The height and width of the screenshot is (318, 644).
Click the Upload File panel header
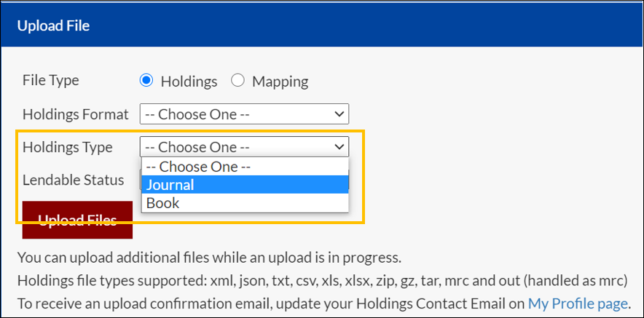pyautogui.click(x=321, y=26)
